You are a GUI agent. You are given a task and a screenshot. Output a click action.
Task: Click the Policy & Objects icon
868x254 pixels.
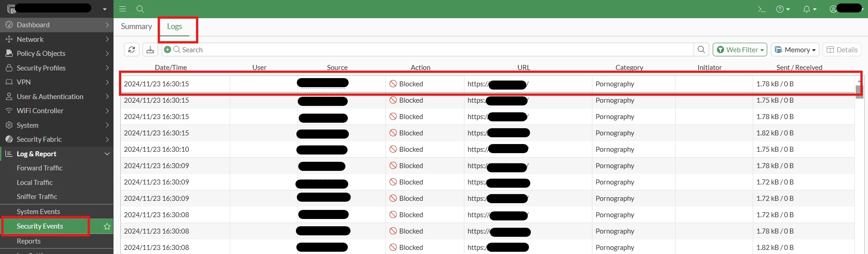coord(9,54)
